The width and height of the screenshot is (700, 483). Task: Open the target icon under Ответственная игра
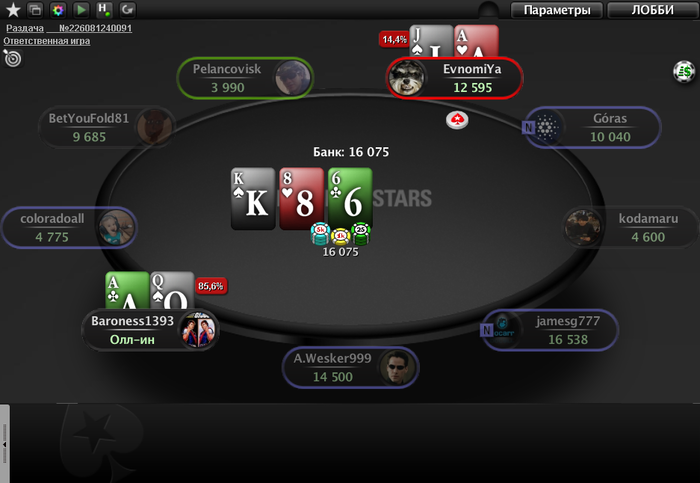pos(12,58)
